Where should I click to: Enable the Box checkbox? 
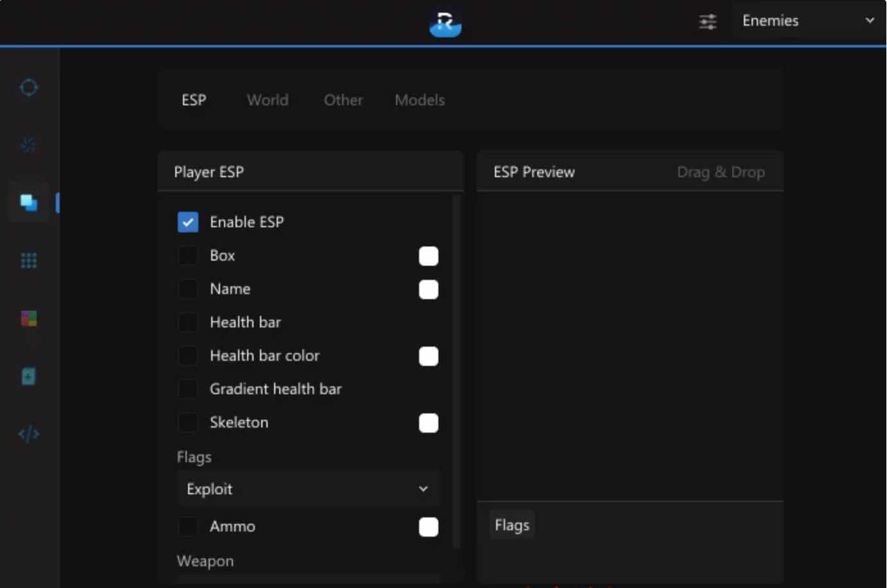click(x=188, y=255)
